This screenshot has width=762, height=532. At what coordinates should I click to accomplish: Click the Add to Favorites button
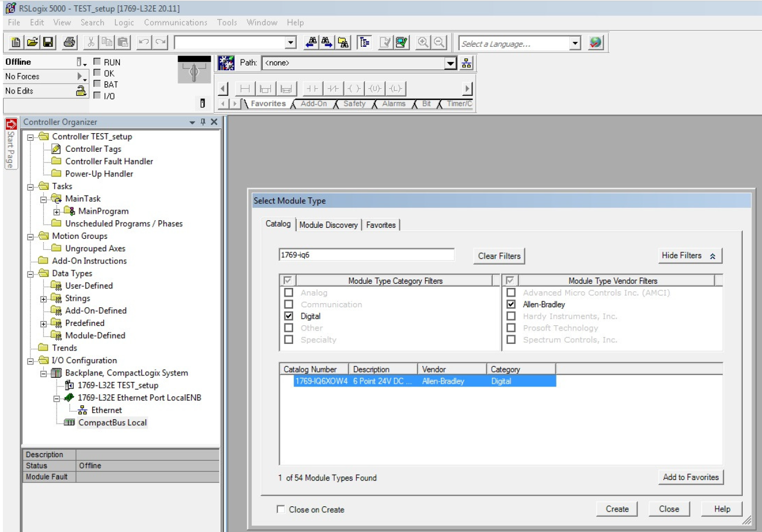[691, 477]
